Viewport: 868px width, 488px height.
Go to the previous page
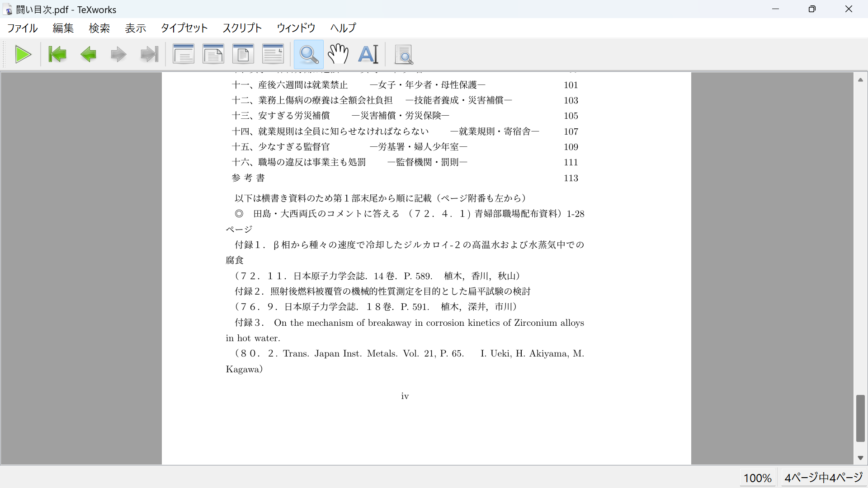tap(88, 55)
